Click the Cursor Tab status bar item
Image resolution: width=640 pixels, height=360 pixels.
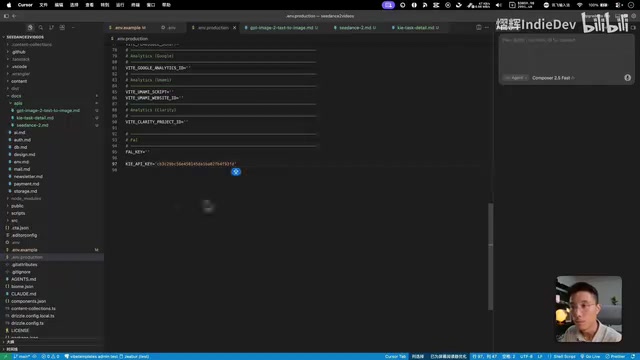395,356
